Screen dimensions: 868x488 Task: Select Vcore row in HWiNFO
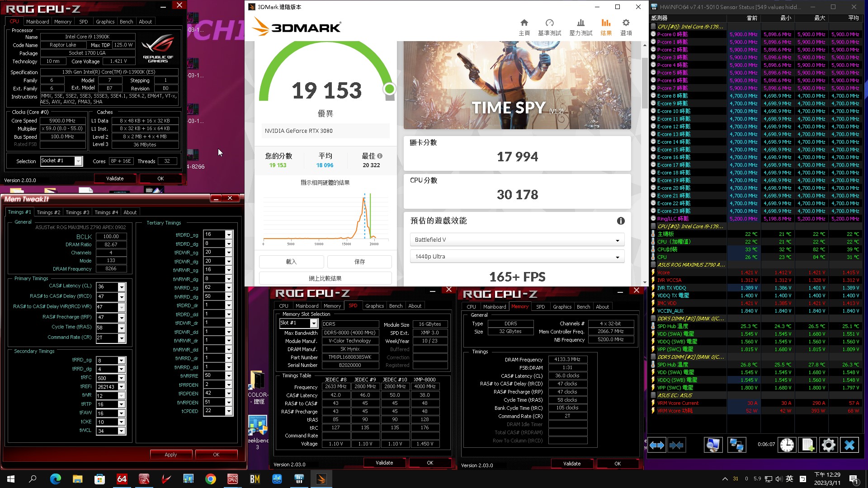point(756,272)
